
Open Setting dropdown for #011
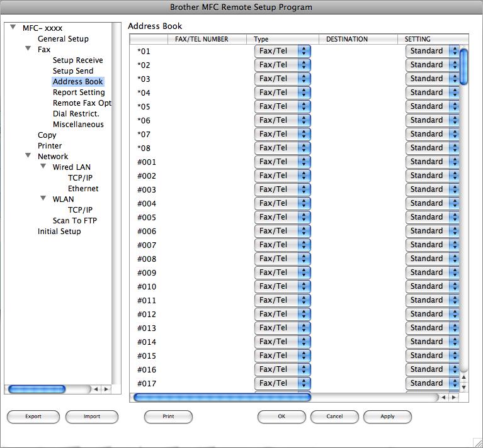[432, 300]
